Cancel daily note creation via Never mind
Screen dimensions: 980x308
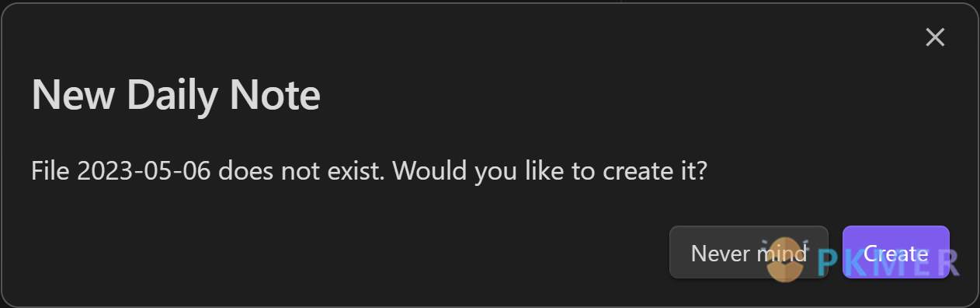(x=749, y=252)
